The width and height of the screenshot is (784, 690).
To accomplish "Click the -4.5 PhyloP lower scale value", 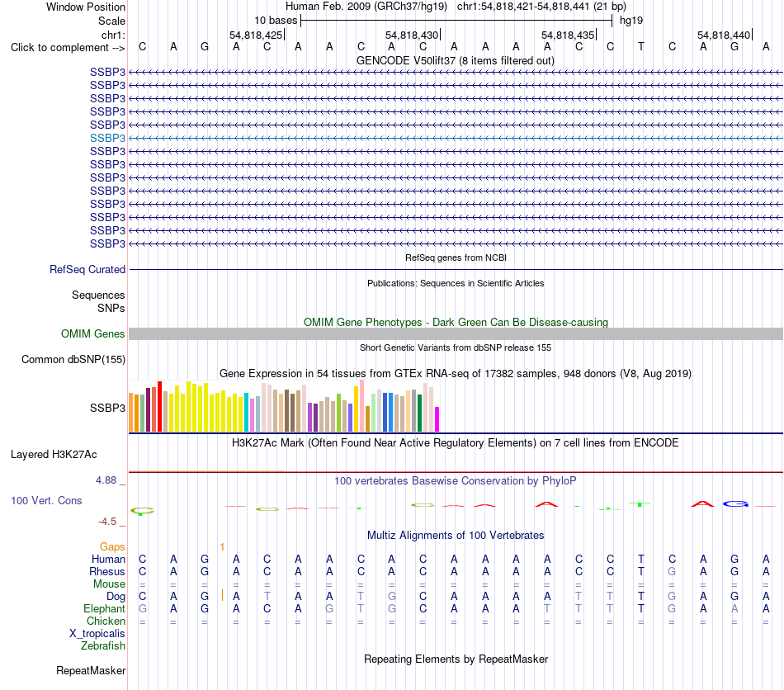I will click(107, 522).
